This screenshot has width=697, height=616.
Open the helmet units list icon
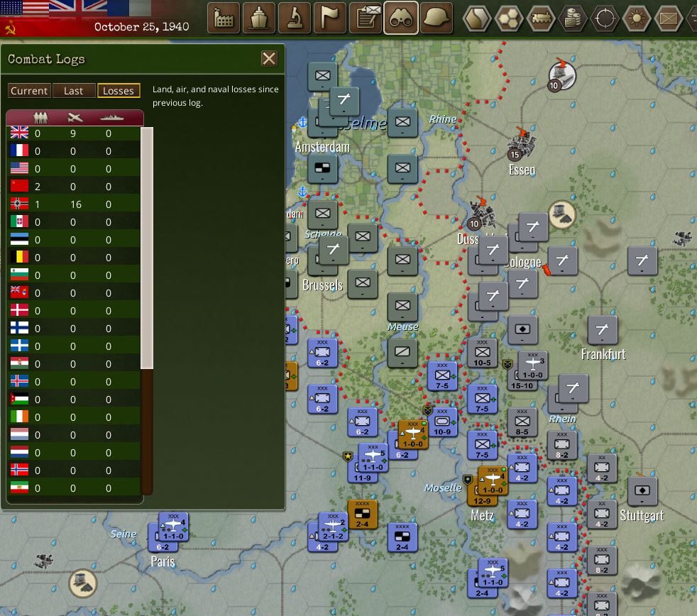tap(437, 18)
